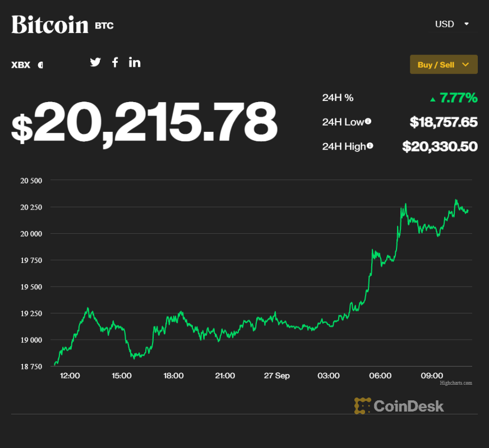Click the 24H % row label
Screen dimensions: 489x448
coord(338,97)
